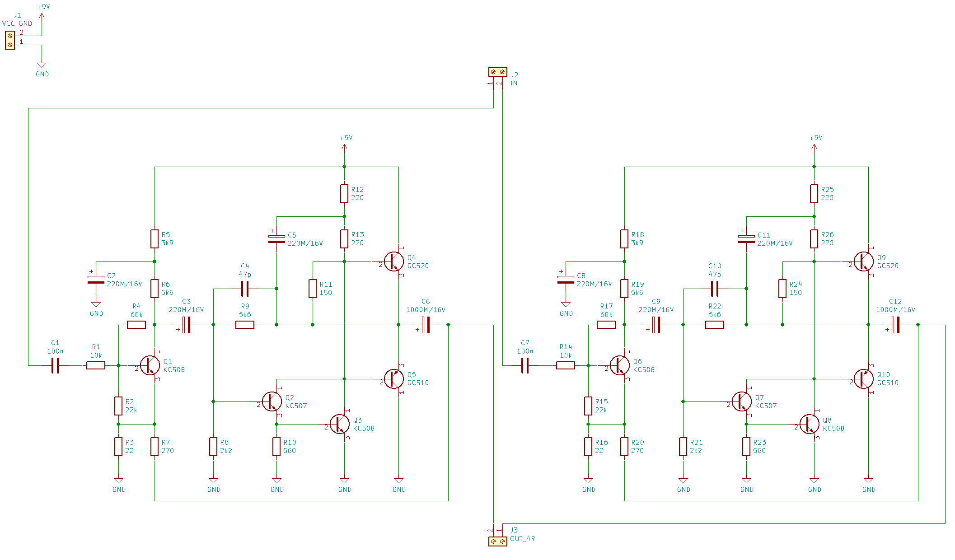Select transistor Q3 KC508 symbol

[x=340, y=424]
